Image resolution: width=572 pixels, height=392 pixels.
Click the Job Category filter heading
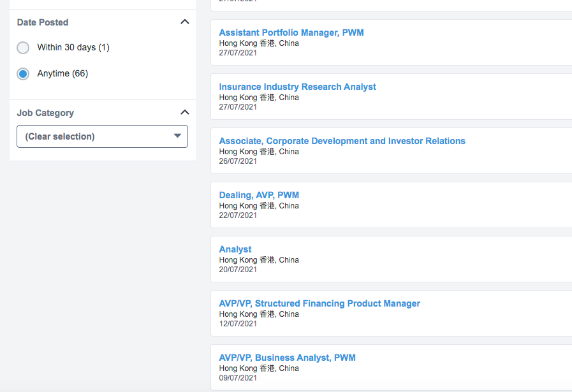[45, 113]
